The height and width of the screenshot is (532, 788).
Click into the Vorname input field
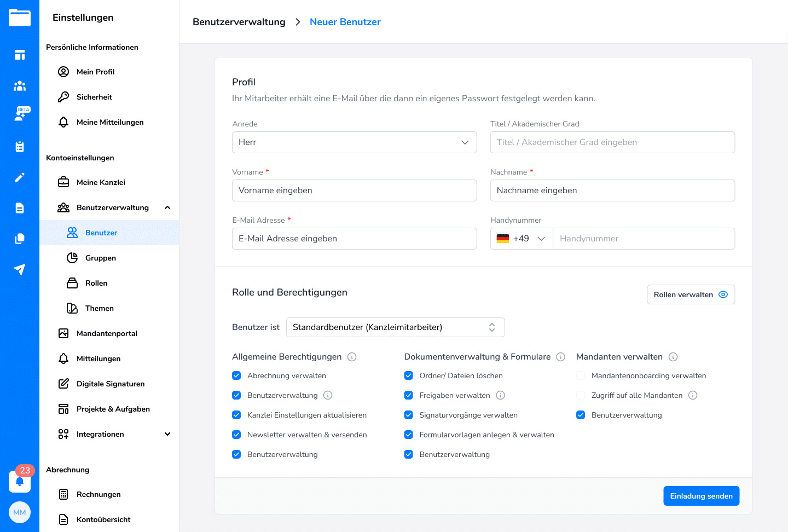354,190
